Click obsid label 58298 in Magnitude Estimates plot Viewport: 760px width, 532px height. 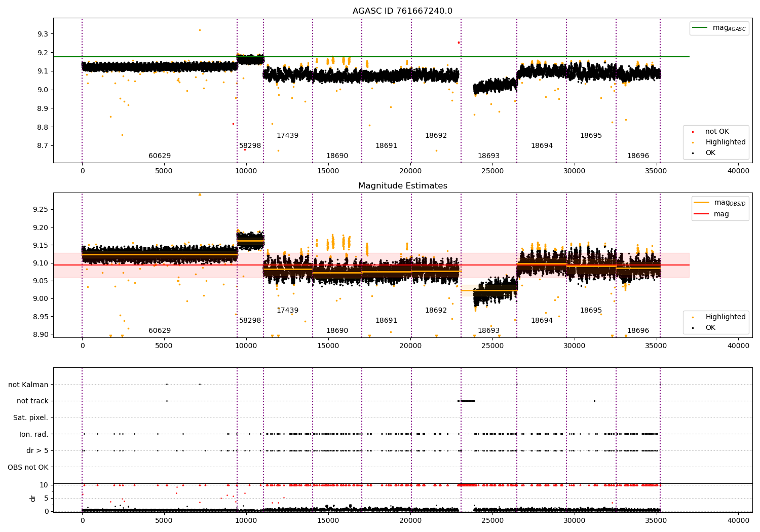[x=250, y=321]
